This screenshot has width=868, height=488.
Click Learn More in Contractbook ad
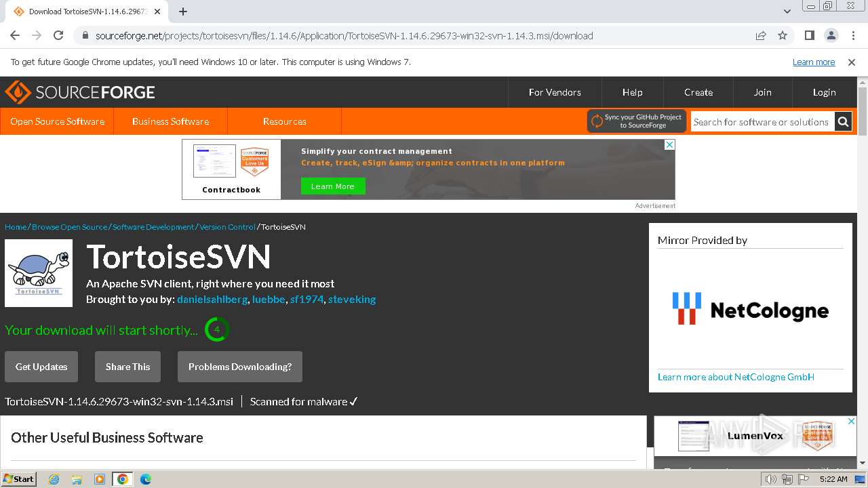pyautogui.click(x=333, y=186)
